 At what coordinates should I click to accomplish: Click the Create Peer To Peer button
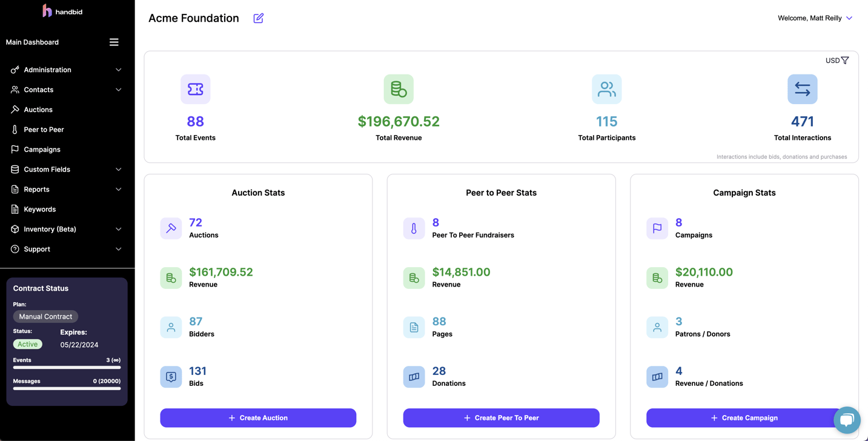click(x=502, y=418)
